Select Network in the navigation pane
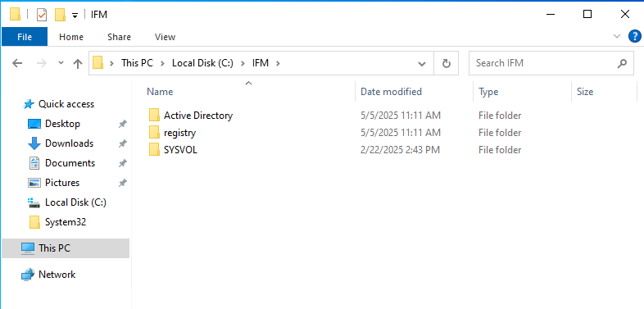 click(x=57, y=275)
